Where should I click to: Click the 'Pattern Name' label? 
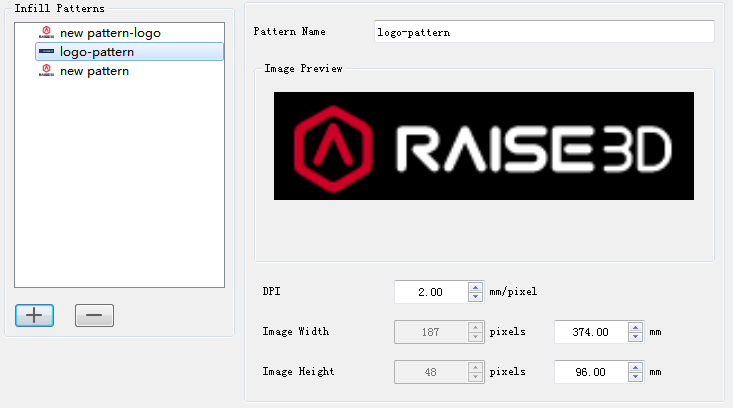coord(289,31)
